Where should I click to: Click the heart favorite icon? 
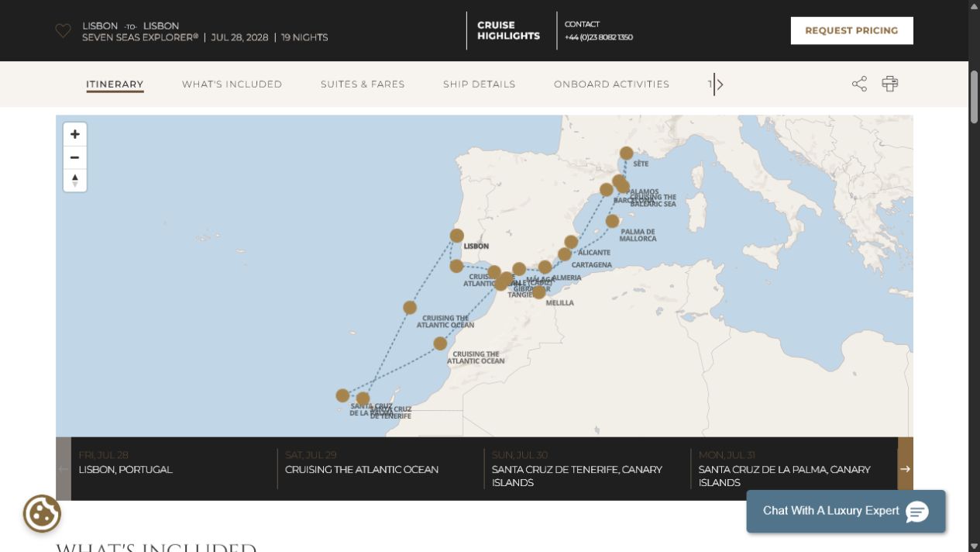[x=63, y=31]
